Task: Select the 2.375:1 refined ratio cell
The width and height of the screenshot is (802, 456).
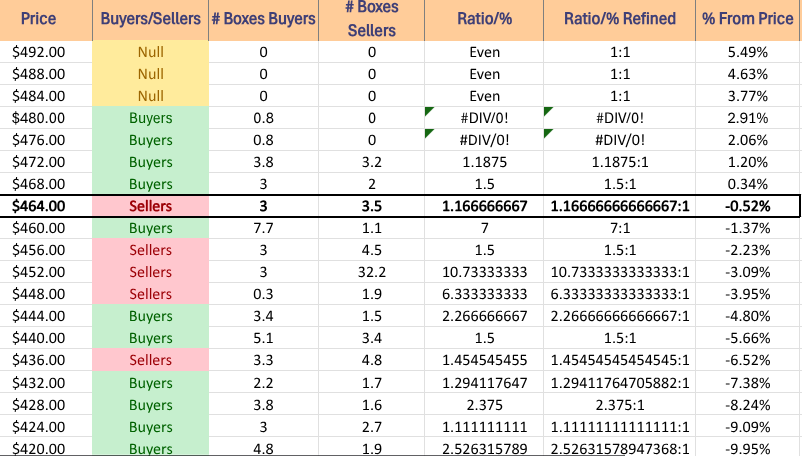Action: pyautogui.click(x=619, y=404)
